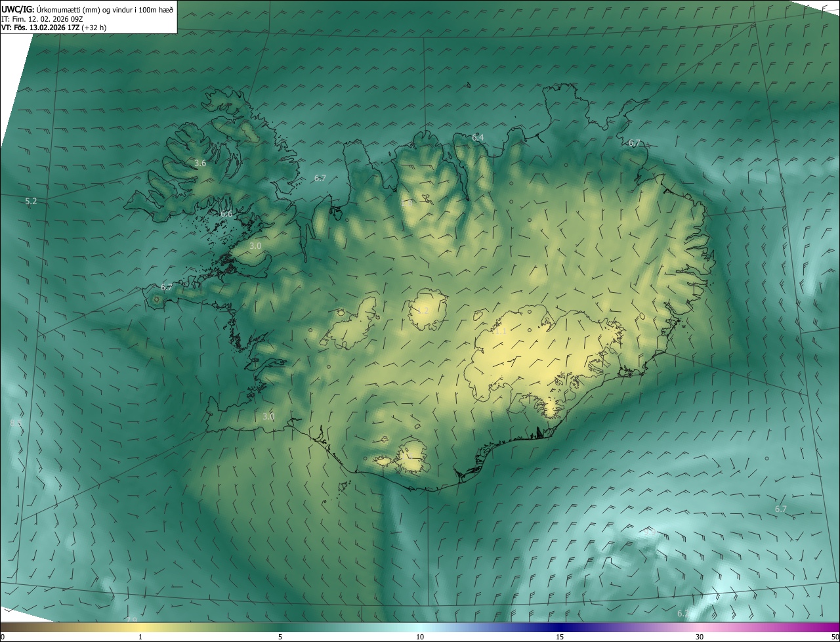Click the 6.6 value label on the map
Image resolution: width=840 pixels, height=642 pixels.
pyautogui.click(x=226, y=213)
